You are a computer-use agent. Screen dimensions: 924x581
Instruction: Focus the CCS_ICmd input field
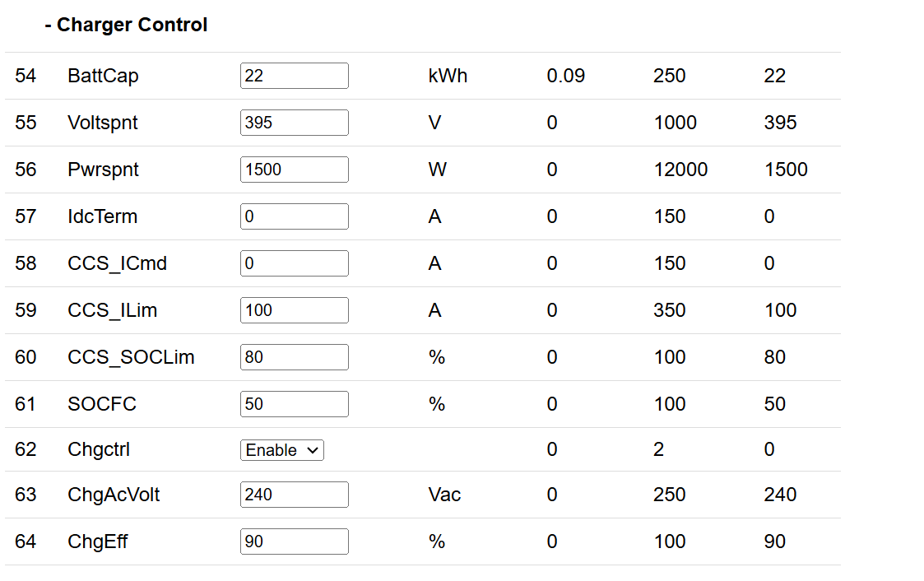click(x=294, y=263)
